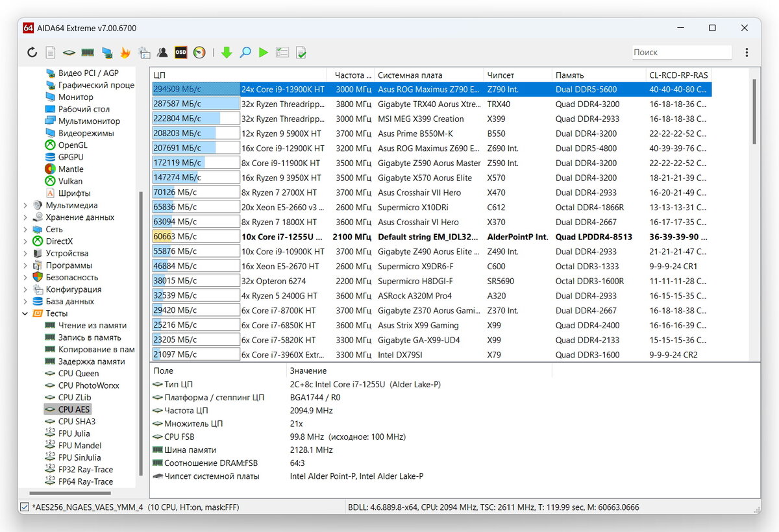Expand the Конфигурация tree node
The height and width of the screenshot is (532, 779).
click(25, 289)
